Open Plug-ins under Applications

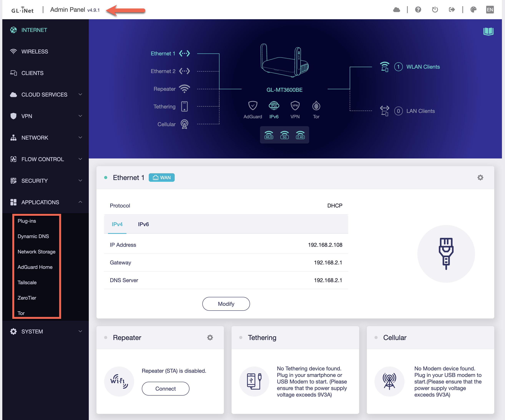click(27, 221)
